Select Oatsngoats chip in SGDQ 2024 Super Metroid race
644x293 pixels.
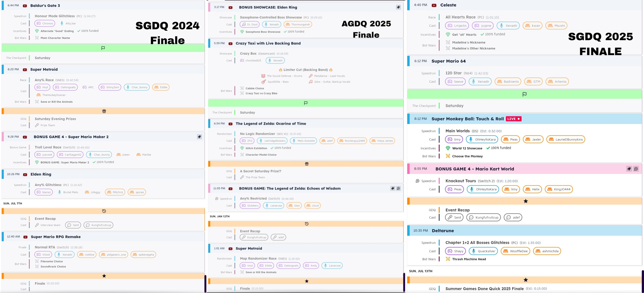click(x=65, y=87)
